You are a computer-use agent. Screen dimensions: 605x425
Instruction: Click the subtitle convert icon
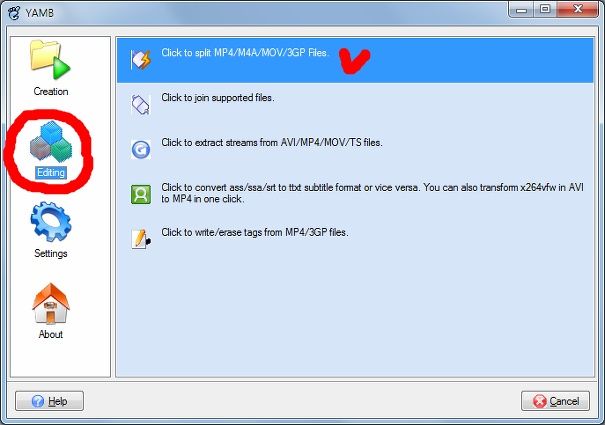[x=141, y=194]
